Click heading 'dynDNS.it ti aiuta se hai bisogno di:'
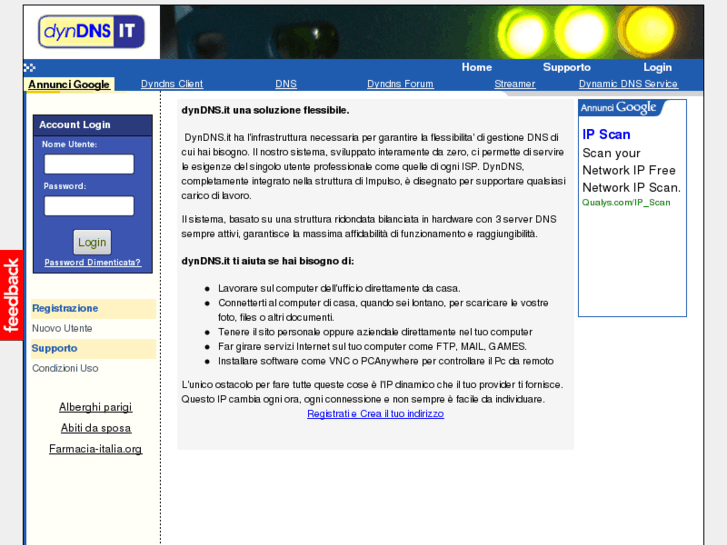Screen dimensions: 727x545 268,261
